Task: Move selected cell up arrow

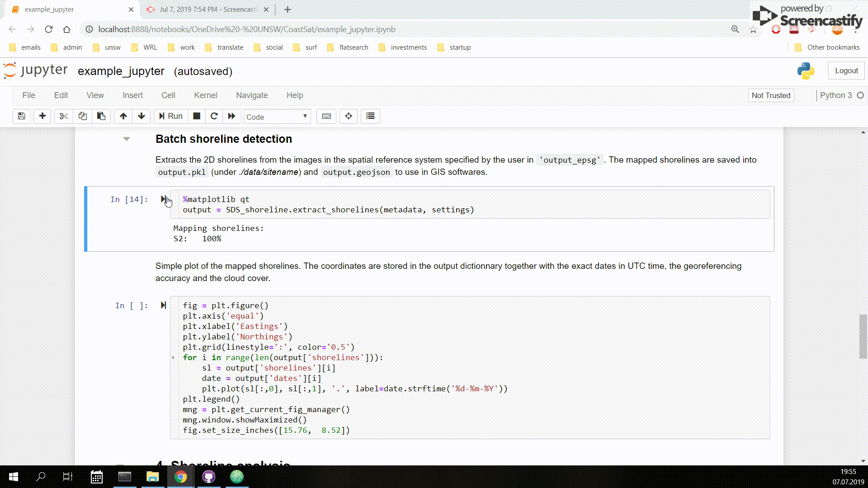Action: click(x=123, y=116)
